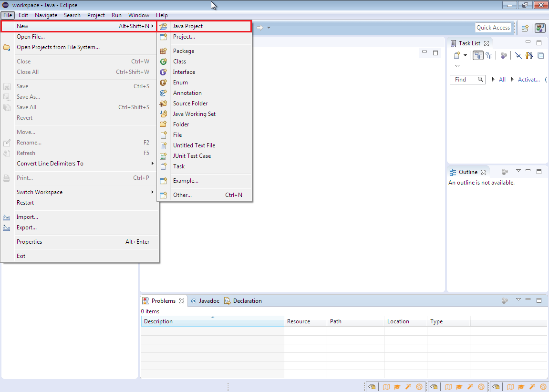Screen dimensions: 549x392
Task: Create a new Package
Action: click(x=205, y=51)
